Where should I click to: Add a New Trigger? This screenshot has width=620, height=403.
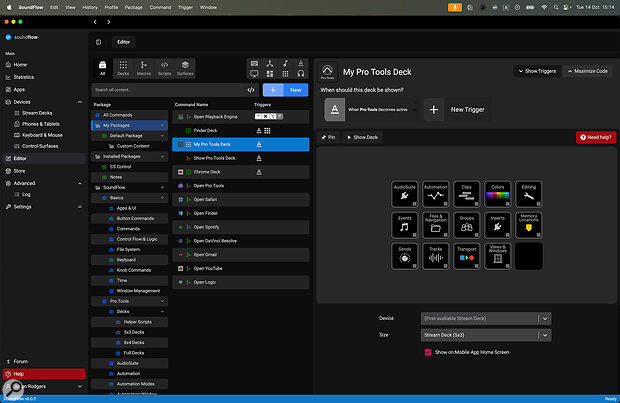click(x=457, y=110)
